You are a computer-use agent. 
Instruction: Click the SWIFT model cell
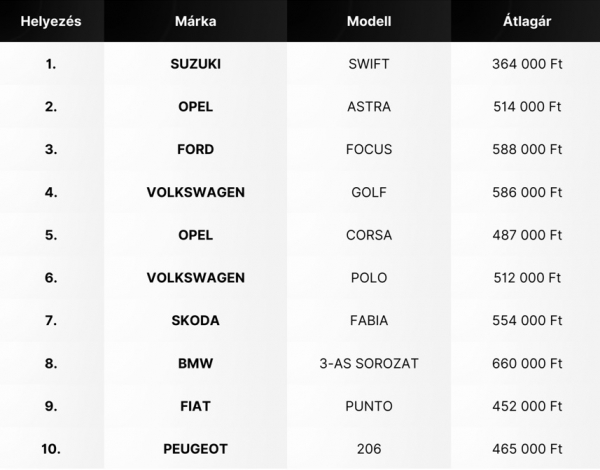(x=368, y=64)
